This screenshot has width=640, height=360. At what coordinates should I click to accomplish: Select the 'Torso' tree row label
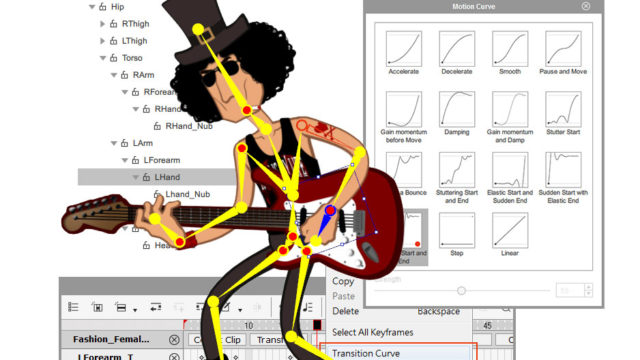coord(132,58)
